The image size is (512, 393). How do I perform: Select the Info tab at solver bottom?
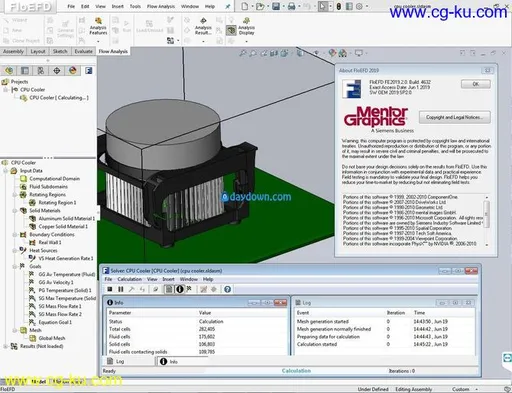(x=170, y=361)
